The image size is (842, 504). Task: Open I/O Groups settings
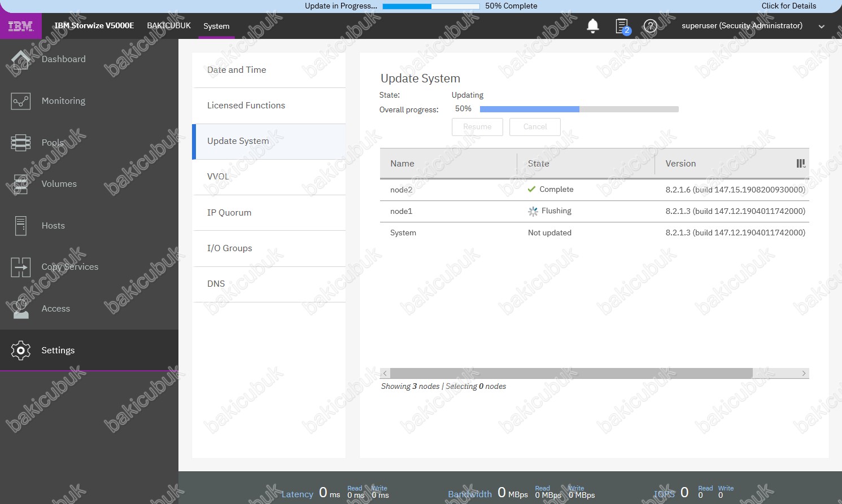click(x=269, y=248)
